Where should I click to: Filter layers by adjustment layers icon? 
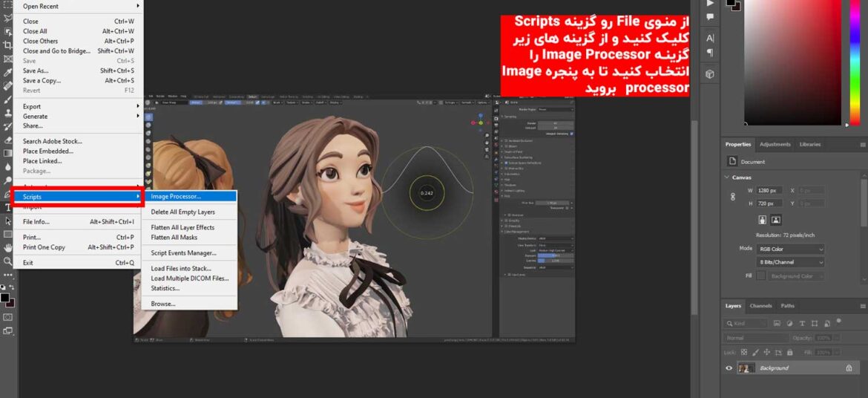click(x=789, y=323)
